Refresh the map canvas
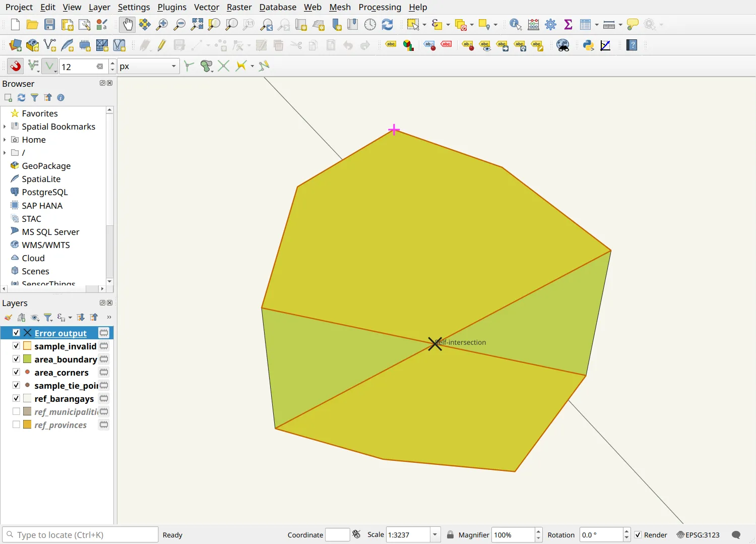Image resolution: width=756 pixels, height=544 pixels. pos(387,24)
